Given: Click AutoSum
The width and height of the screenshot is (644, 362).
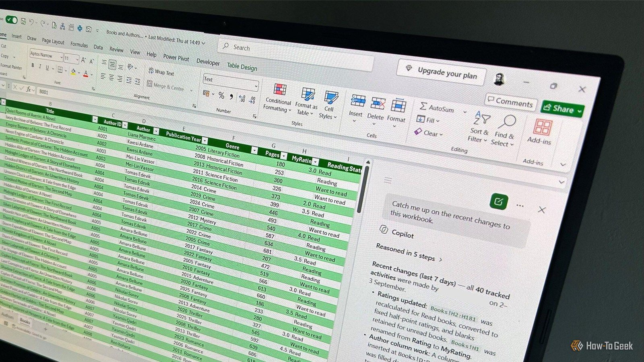Looking at the screenshot, I should (437, 107).
